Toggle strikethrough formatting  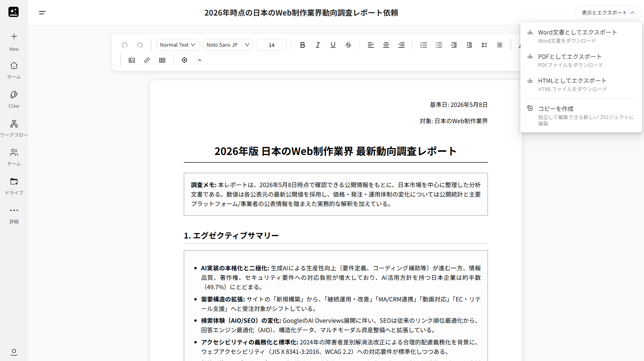point(348,45)
